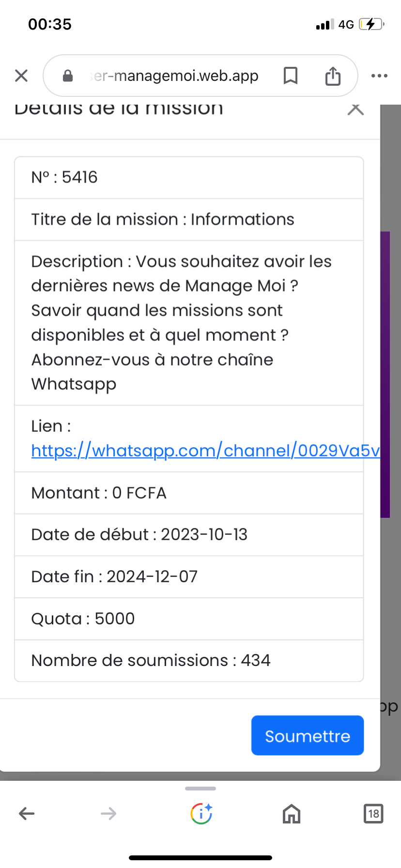Open the tab switcher showing 18 tabs
The height and width of the screenshot is (868, 401).
point(373,813)
